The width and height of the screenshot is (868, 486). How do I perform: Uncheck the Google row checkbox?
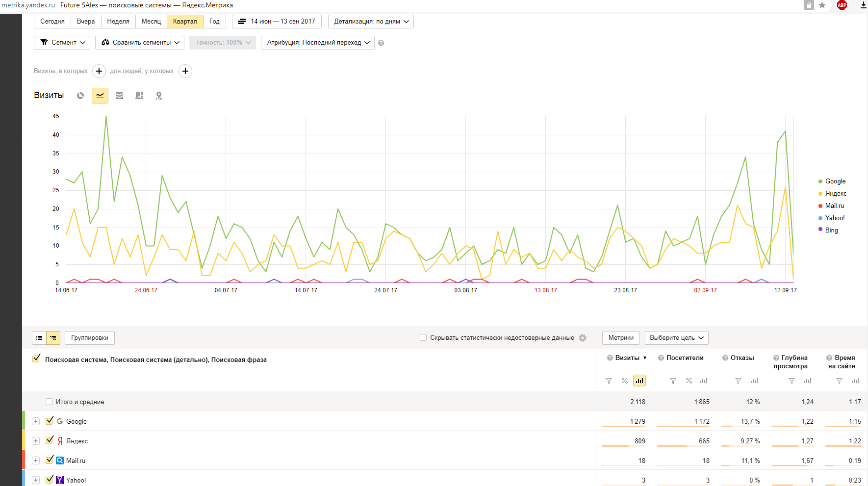coord(49,420)
